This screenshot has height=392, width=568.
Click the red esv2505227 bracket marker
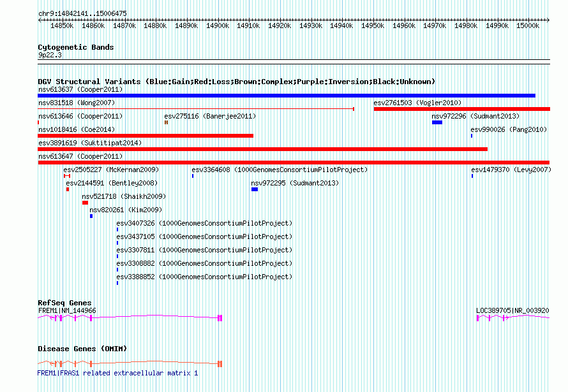(67, 176)
